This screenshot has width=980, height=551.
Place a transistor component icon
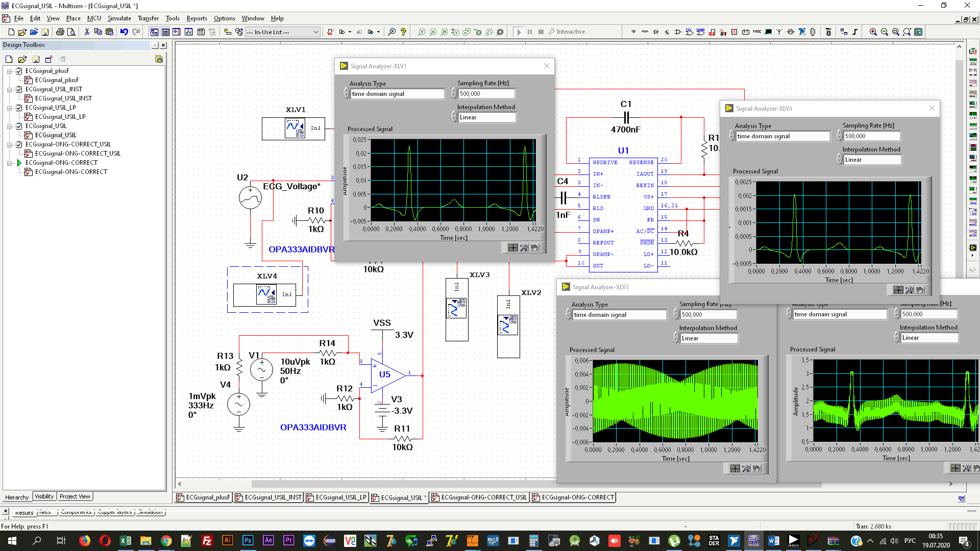coord(667,32)
